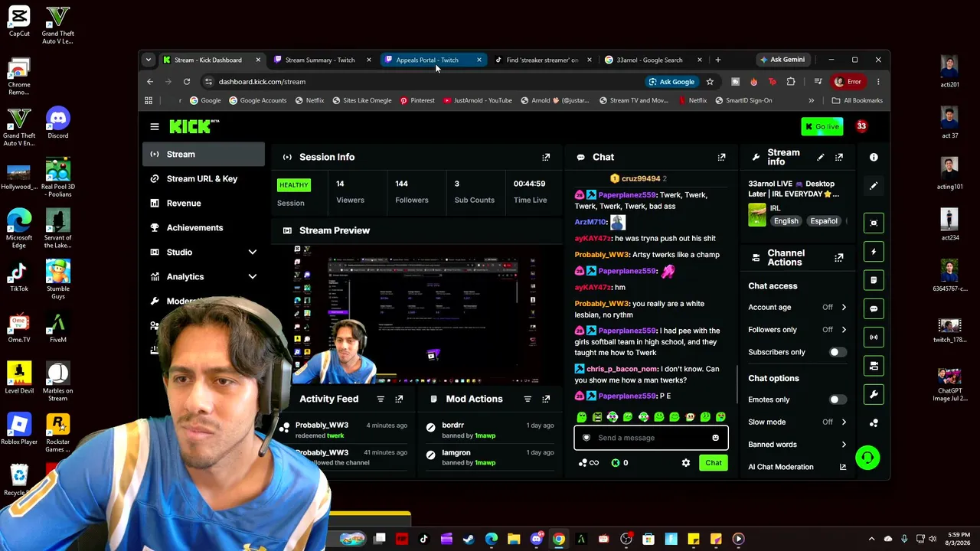Viewport: 980px width, 551px height.
Task: Expand the Analytics sidebar section
Action: pos(253,276)
